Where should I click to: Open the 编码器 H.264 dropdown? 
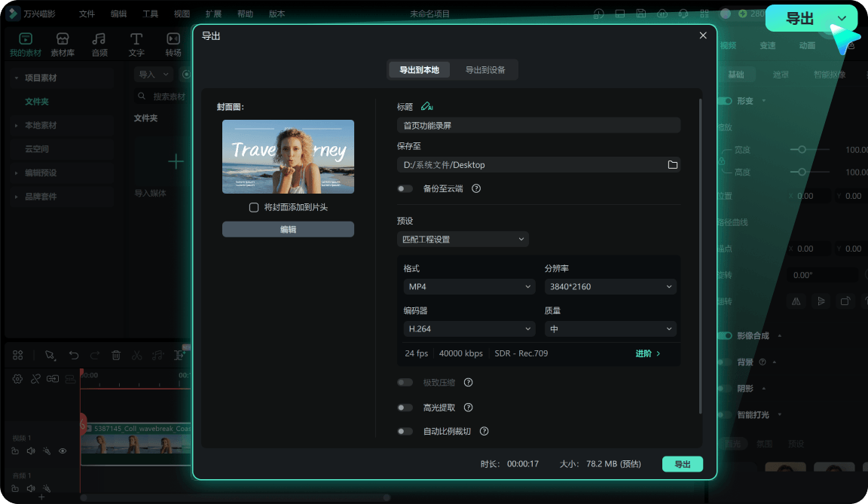pyautogui.click(x=469, y=328)
